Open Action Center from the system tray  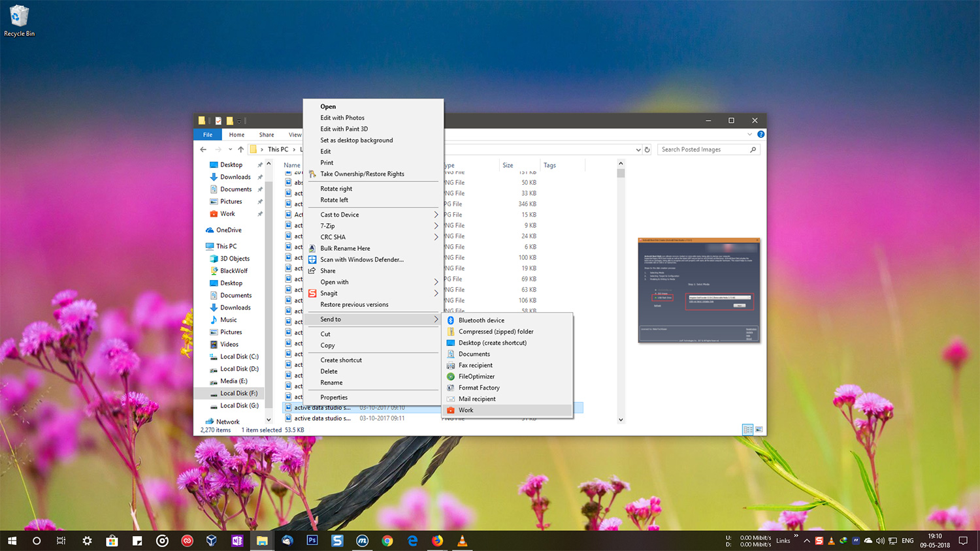point(963,541)
